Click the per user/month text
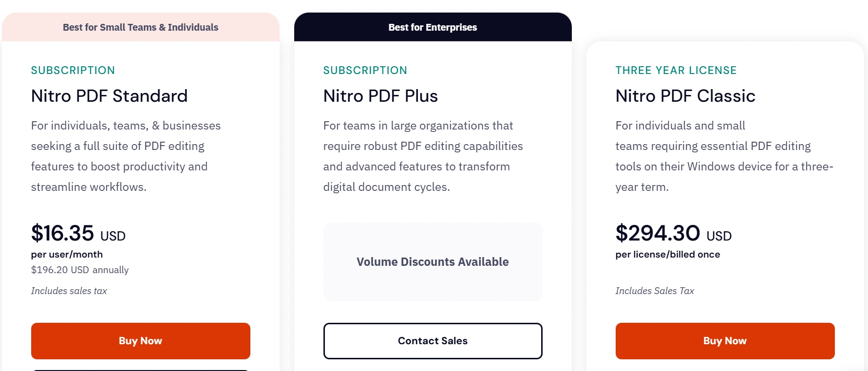 click(67, 254)
